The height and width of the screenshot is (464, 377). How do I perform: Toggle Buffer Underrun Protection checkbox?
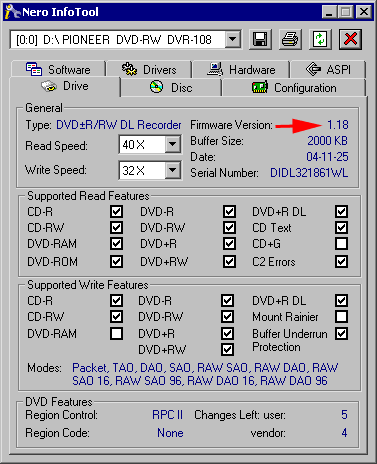341,333
